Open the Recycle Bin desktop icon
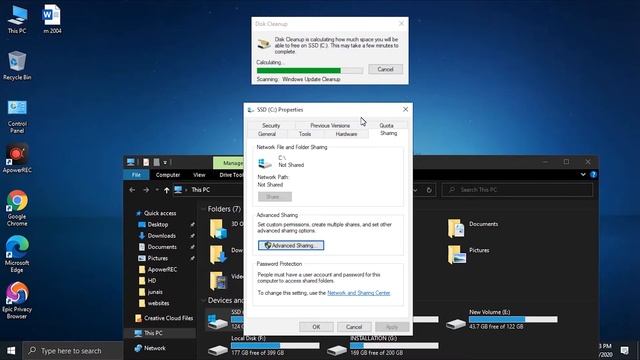 17,65
